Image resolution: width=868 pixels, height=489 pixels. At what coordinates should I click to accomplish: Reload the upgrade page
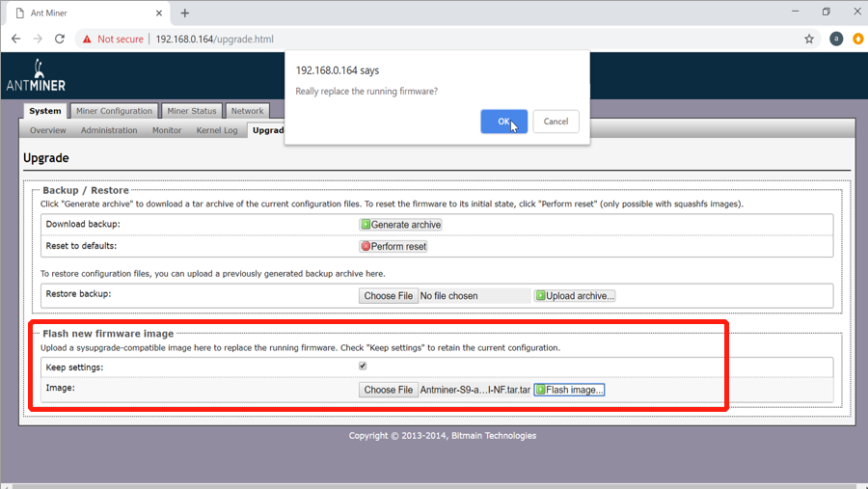click(60, 40)
